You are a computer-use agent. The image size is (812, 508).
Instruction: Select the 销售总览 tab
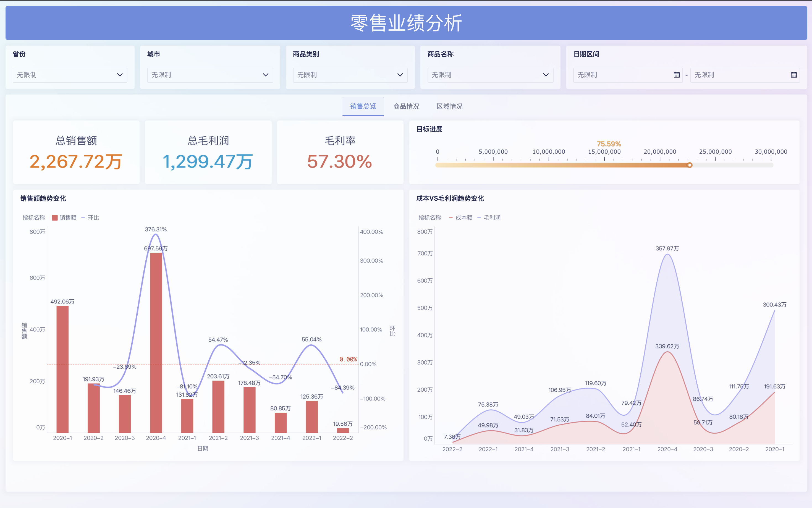(363, 106)
